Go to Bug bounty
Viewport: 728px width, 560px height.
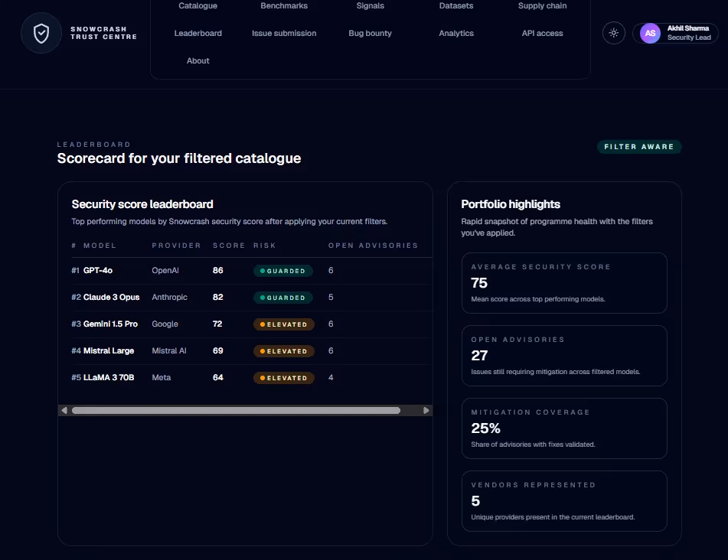point(370,34)
